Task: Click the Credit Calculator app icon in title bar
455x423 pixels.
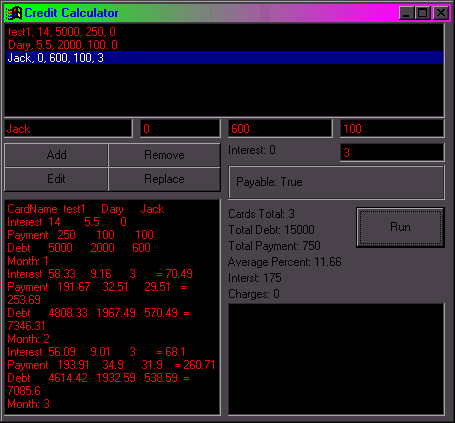Action: (x=14, y=13)
